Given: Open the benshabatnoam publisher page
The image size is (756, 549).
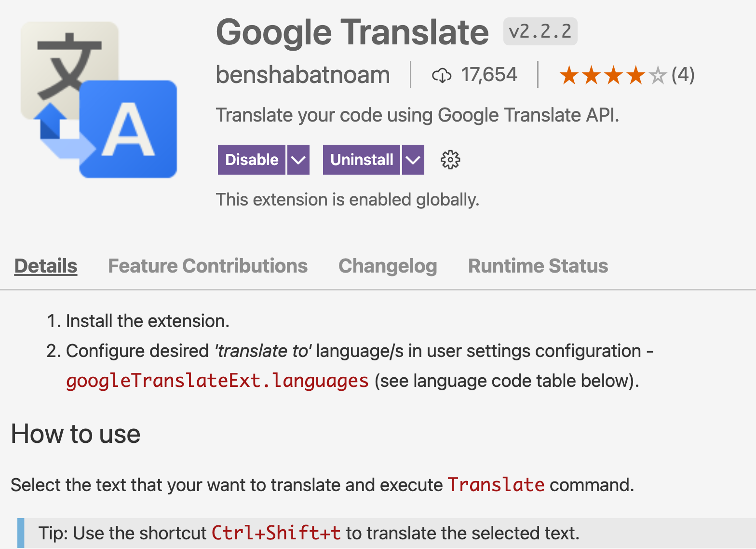Looking at the screenshot, I should coord(303,75).
